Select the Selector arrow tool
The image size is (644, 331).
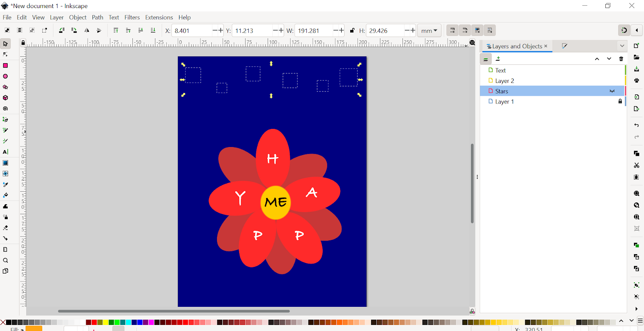tap(5, 43)
